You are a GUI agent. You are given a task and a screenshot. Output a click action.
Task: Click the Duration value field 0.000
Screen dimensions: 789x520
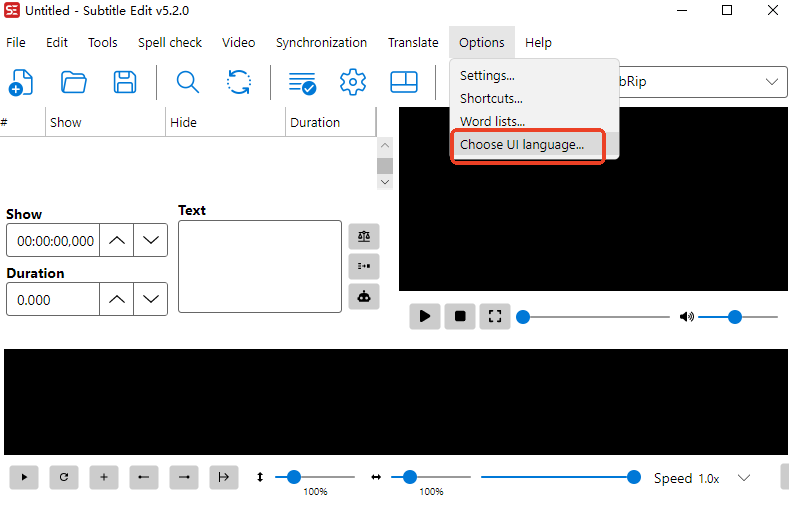pyautogui.click(x=53, y=300)
